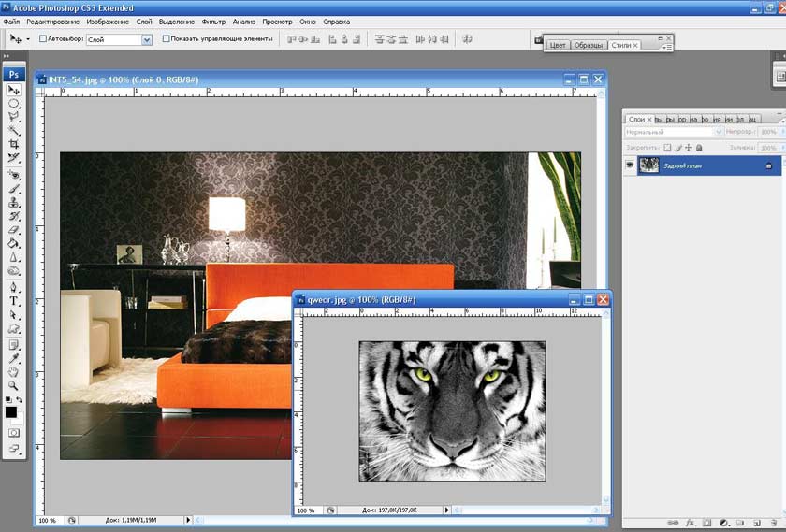Select the Hand tool

click(14, 371)
